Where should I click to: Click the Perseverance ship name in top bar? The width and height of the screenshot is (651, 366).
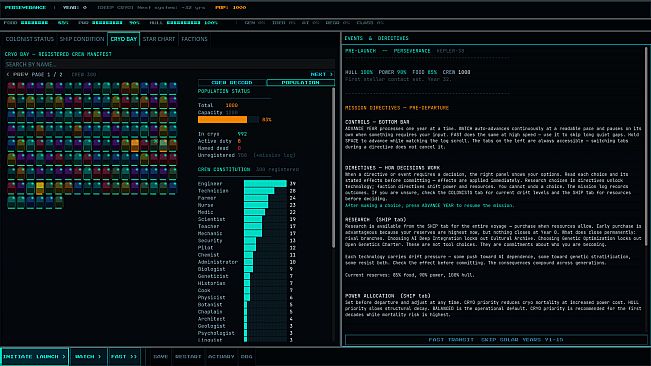25,7
